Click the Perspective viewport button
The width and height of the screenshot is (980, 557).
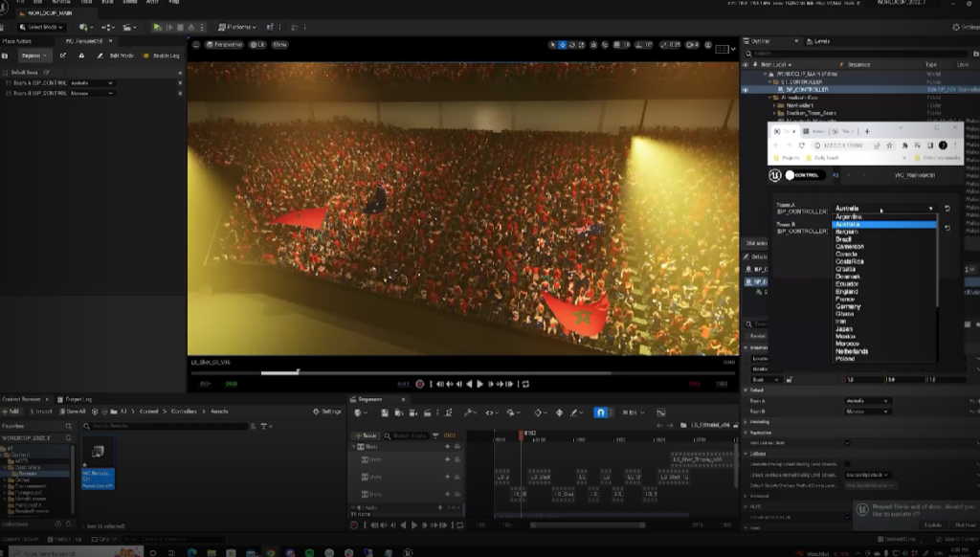pos(226,45)
